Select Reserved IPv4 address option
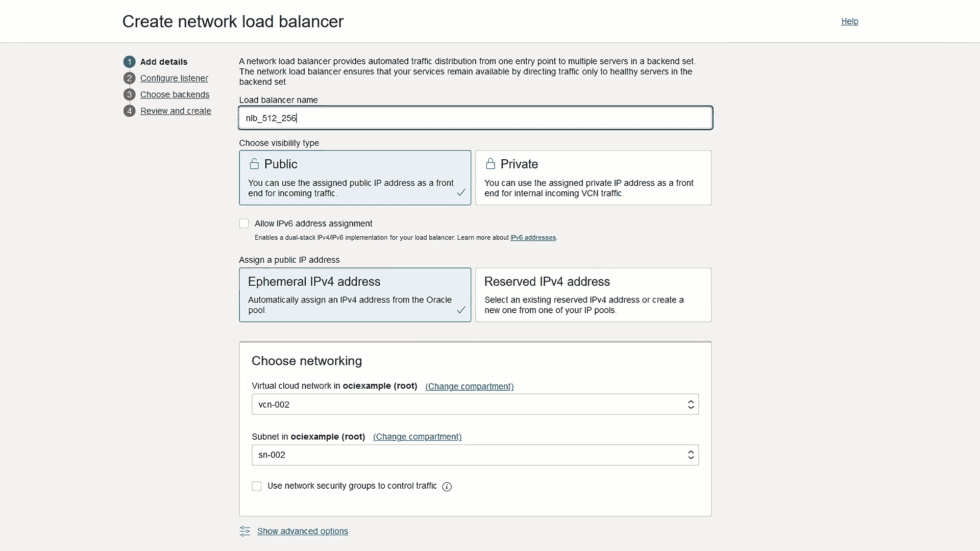Image resolution: width=980 pixels, height=551 pixels. point(593,295)
